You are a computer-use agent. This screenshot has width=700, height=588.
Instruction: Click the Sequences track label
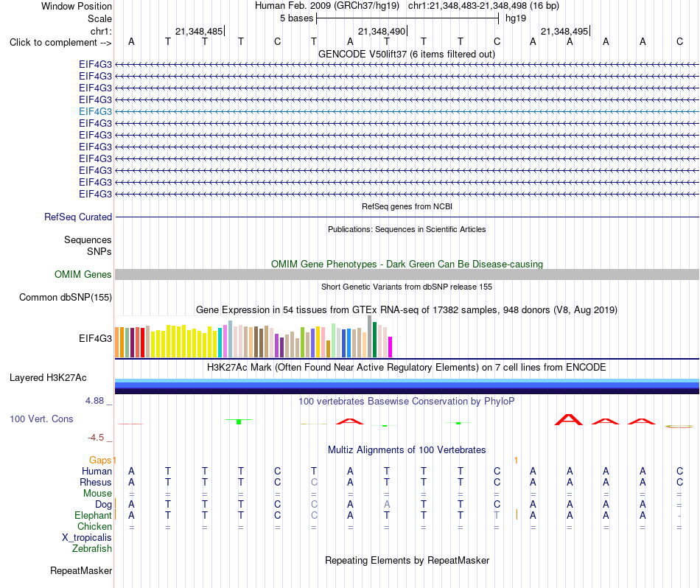coord(88,239)
